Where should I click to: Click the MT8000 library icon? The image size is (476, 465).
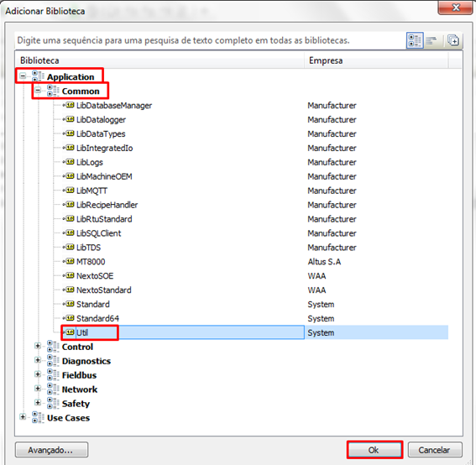point(69,261)
